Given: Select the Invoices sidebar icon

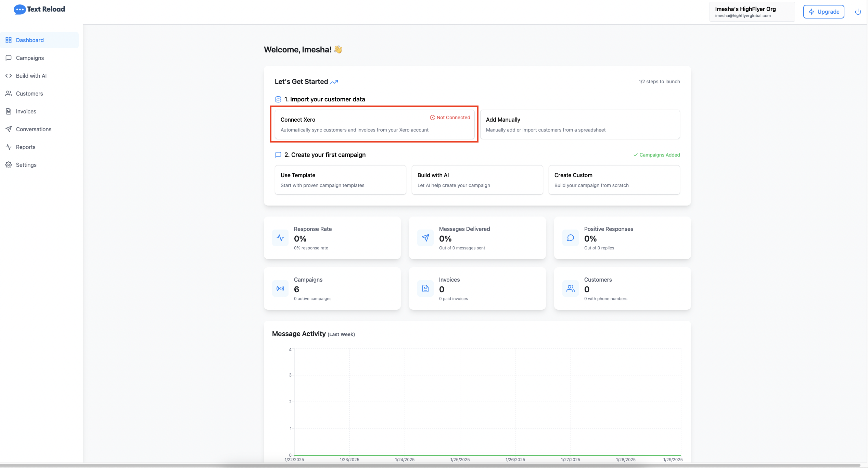Looking at the screenshot, I should [x=9, y=111].
